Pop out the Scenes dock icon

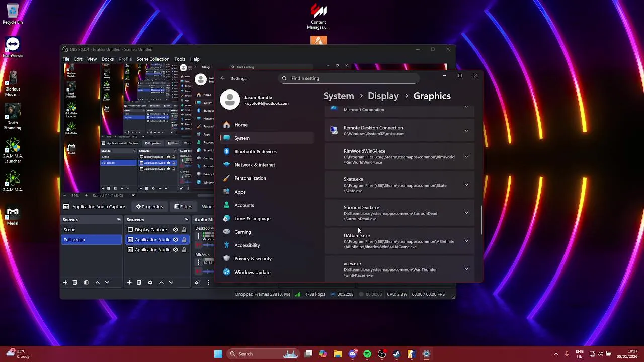click(119, 219)
